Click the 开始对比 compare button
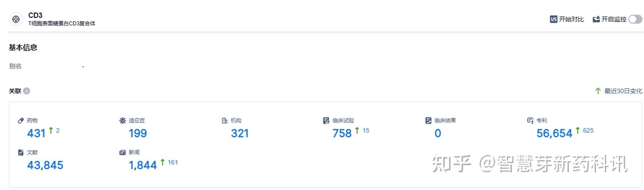The width and height of the screenshot is (644, 190). coord(567,19)
